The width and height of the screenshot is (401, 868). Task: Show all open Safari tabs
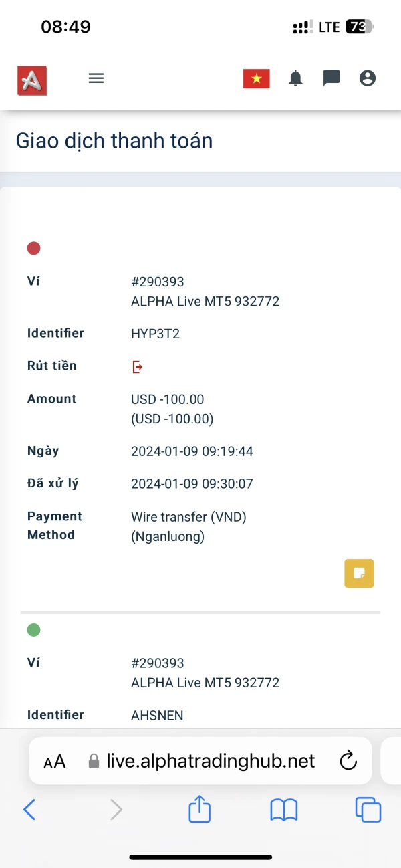tap(368, 810)
